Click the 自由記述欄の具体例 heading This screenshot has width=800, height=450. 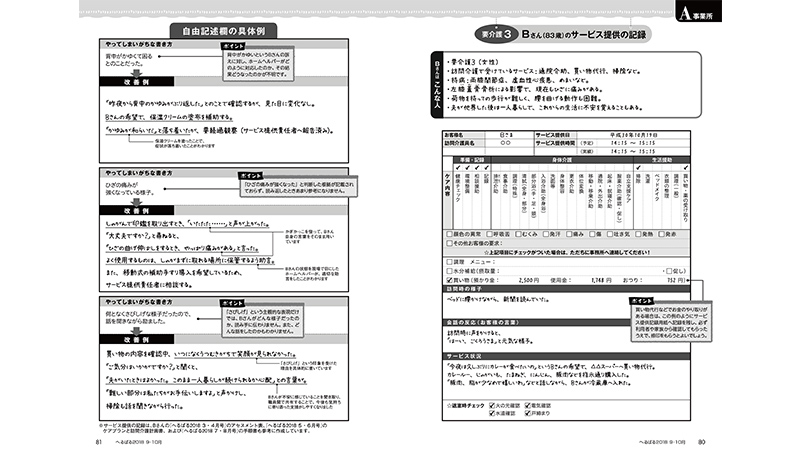pyautogui.click(x=223, y=31)
